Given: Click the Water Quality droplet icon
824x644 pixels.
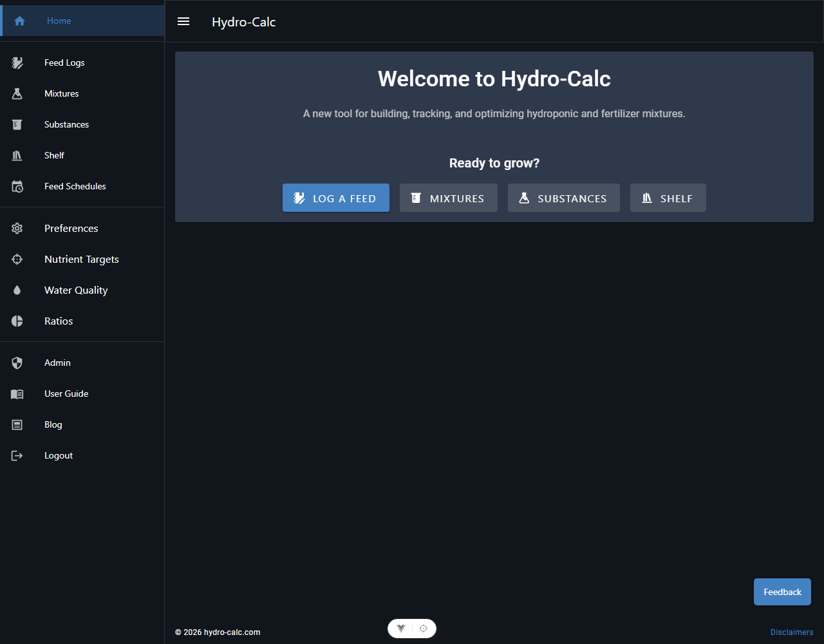Looking at the screenshot, I should pyautogui.click(x=17, y=290).
